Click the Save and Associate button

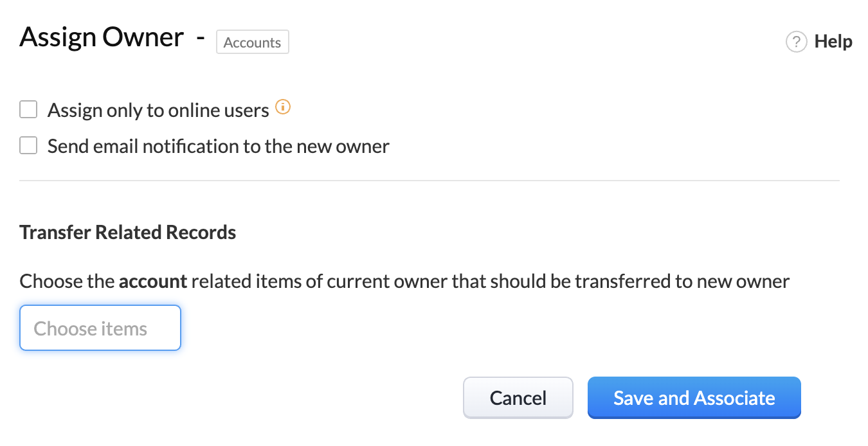pos(694,398)
